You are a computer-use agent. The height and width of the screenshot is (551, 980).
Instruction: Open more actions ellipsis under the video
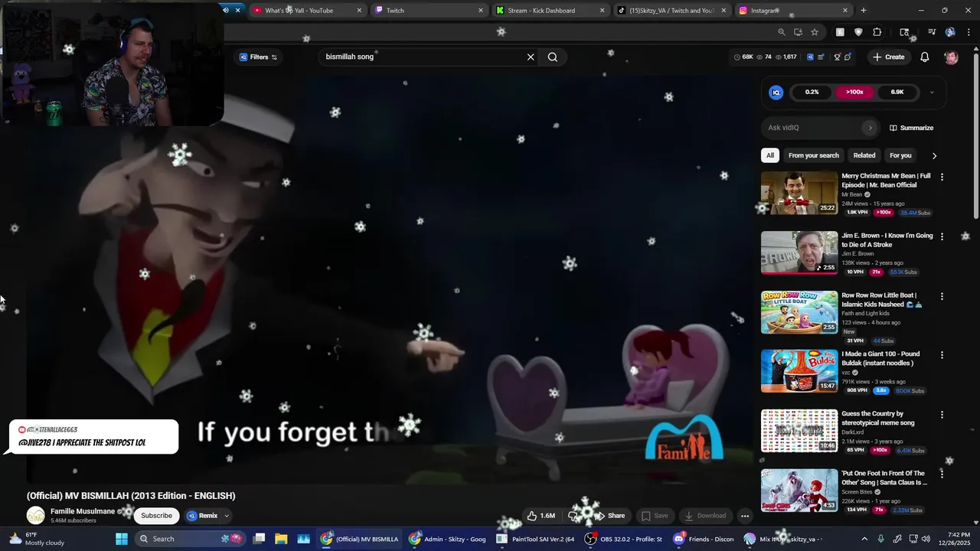coord(744,516)
